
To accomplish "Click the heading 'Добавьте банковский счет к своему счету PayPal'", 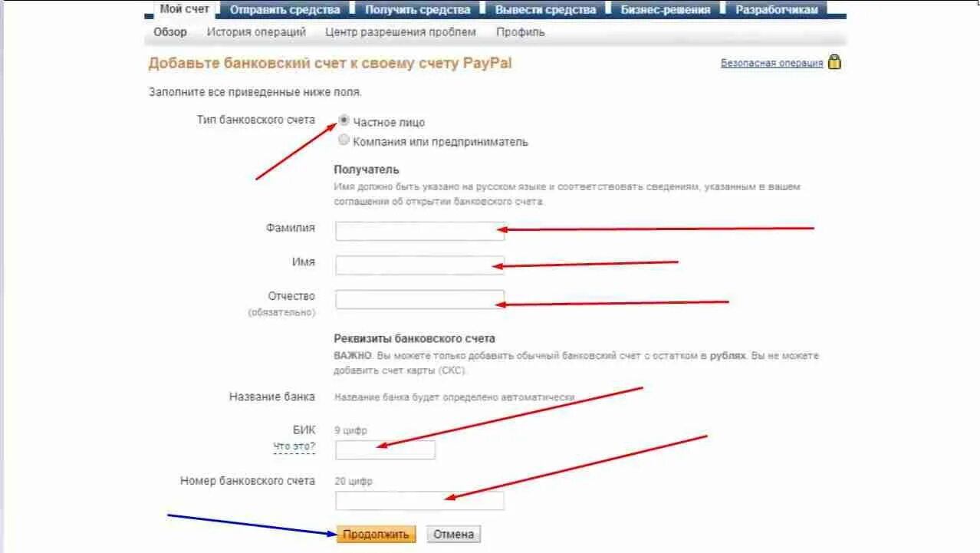I will 330,64.
